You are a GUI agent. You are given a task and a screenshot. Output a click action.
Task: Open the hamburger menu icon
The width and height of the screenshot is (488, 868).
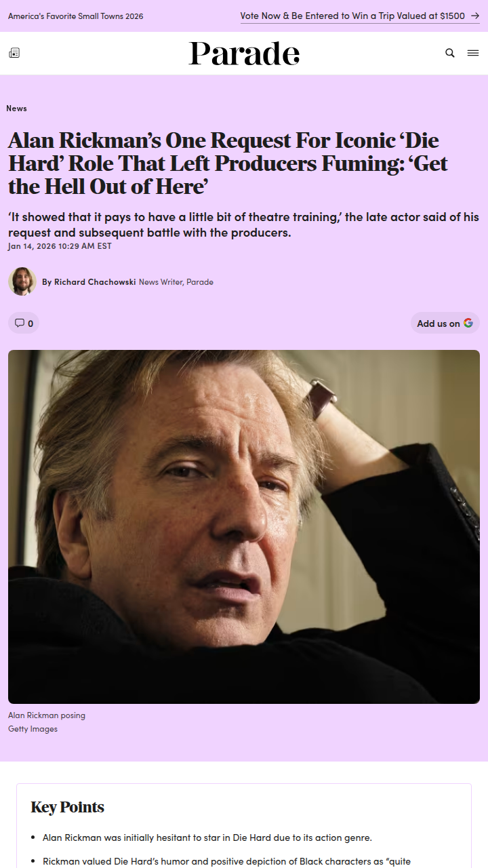pyautogui.click(x=473, y=53)
